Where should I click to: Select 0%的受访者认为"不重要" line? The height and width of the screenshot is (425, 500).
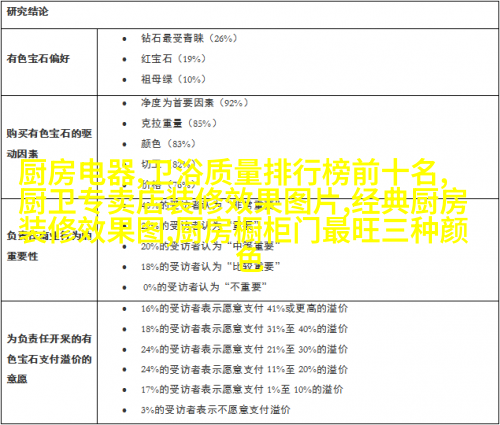[205, 287]
